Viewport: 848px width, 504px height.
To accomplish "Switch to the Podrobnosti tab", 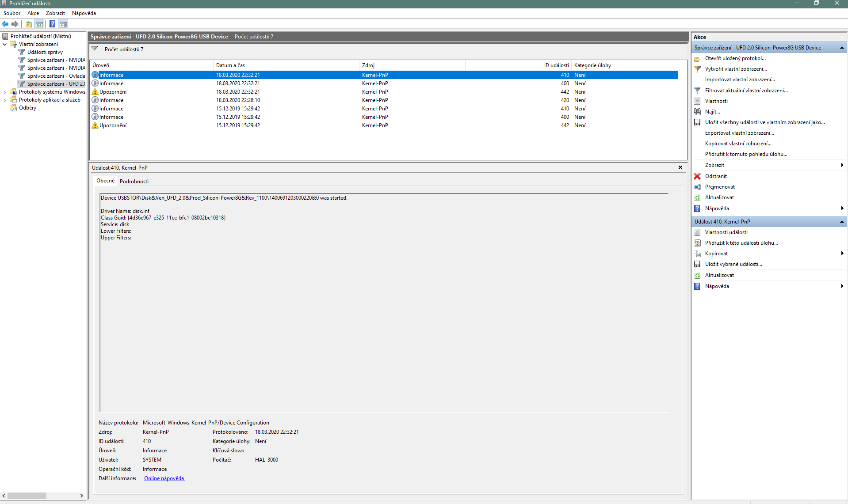I will [134, 182].
